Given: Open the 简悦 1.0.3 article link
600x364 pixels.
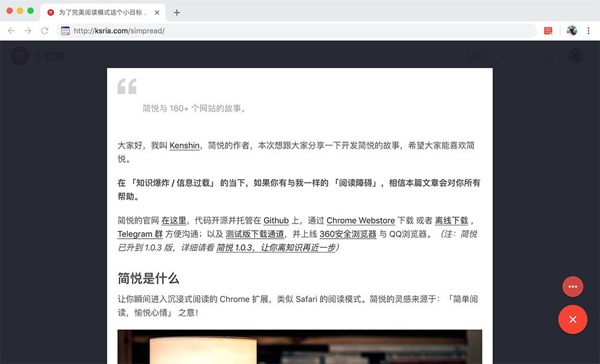Looking at the screenshot, I should click(x=276, y=248).
